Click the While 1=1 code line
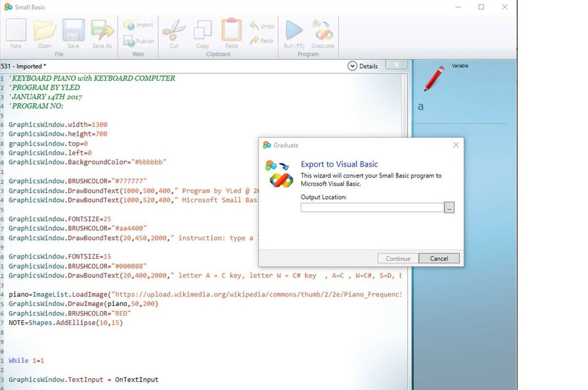The height and width of the screenshot is (390, 588). point(26,361)
